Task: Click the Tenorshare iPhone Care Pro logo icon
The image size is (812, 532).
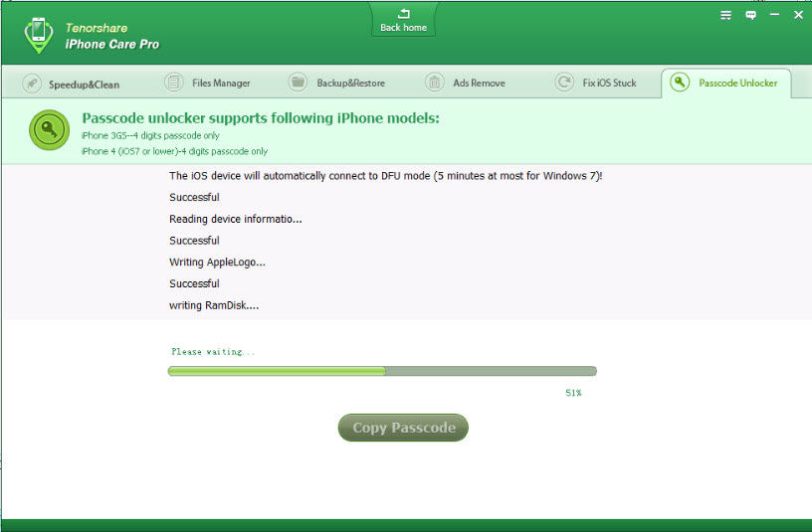Action: coord(39,35)
